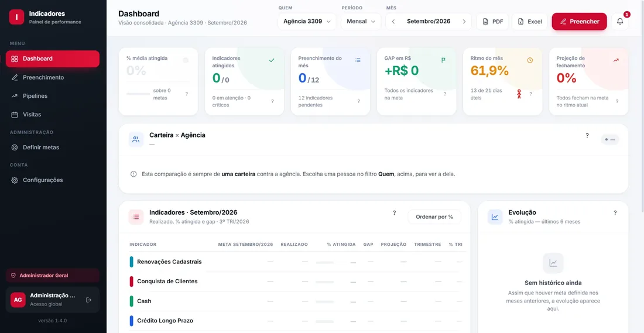Viewport: 644px width, 333px height.
Task: Open the Mensal período dropdown
Action: (361, 21)
